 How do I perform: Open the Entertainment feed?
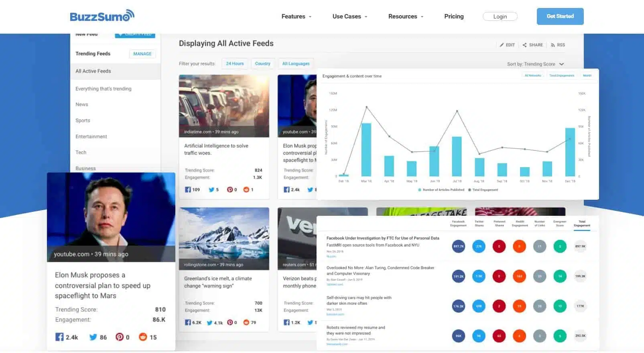[x=91, y=136]
